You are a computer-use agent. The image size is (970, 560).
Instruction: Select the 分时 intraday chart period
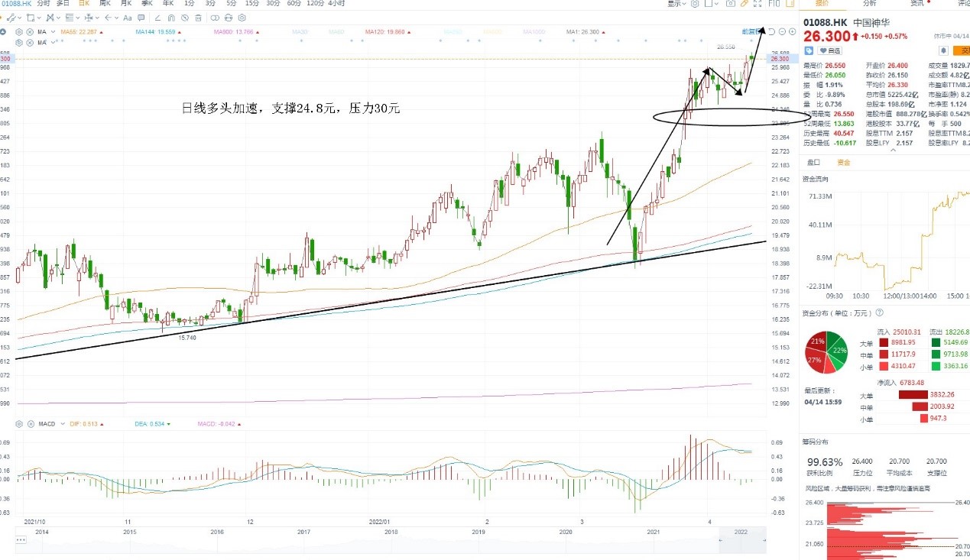44,4
